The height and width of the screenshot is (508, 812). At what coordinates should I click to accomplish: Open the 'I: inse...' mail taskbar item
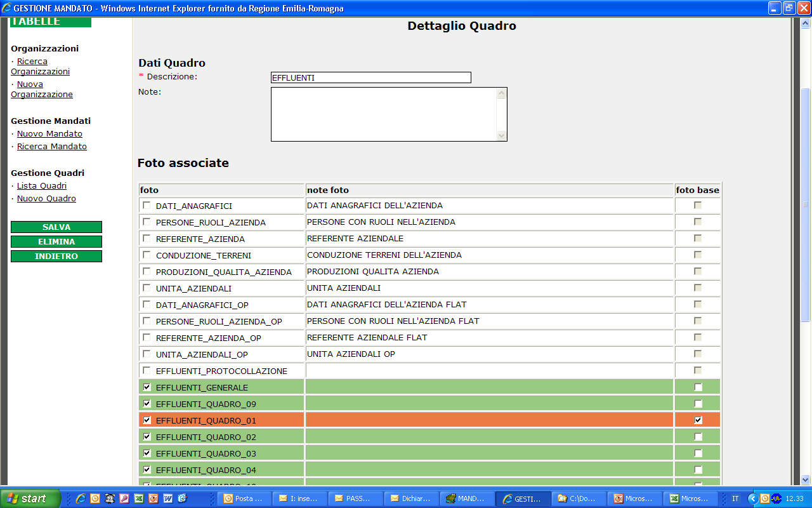[x=300, y=498]
